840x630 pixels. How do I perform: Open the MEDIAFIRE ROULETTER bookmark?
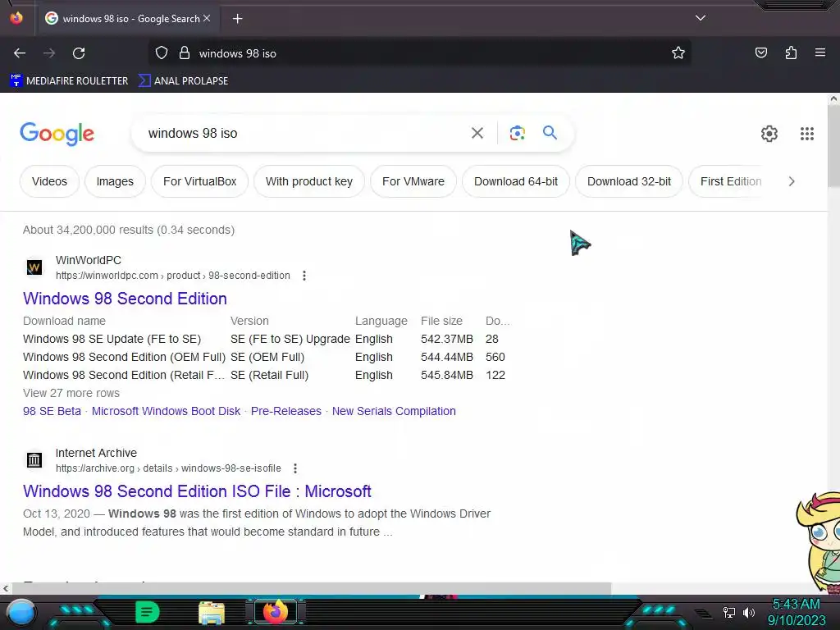[x=69, y=81]
